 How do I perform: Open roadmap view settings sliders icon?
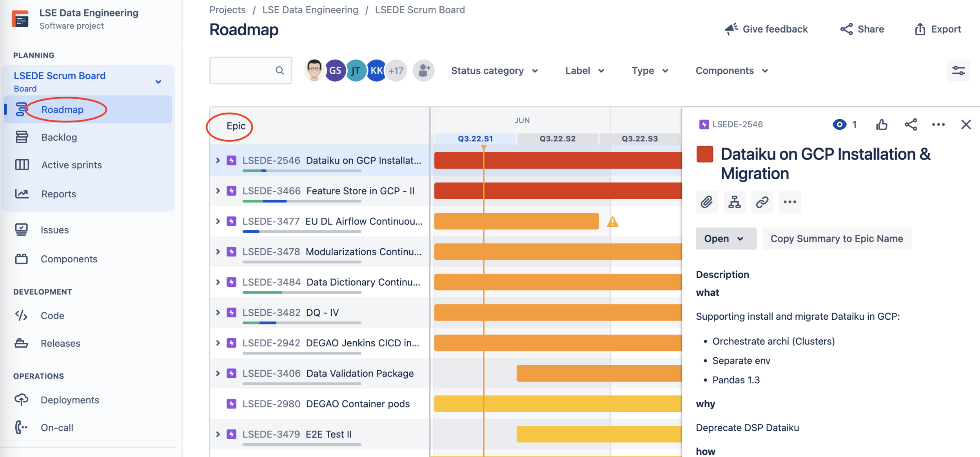958,71
